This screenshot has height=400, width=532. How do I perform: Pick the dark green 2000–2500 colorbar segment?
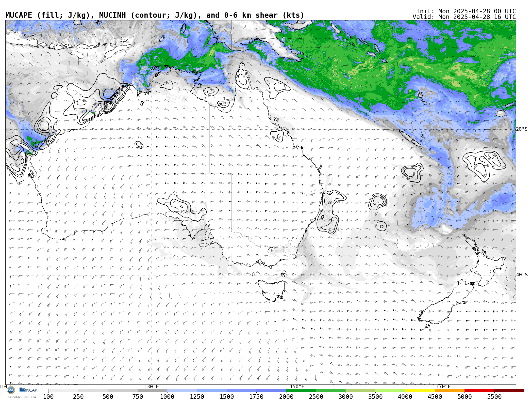pos(301,391)
